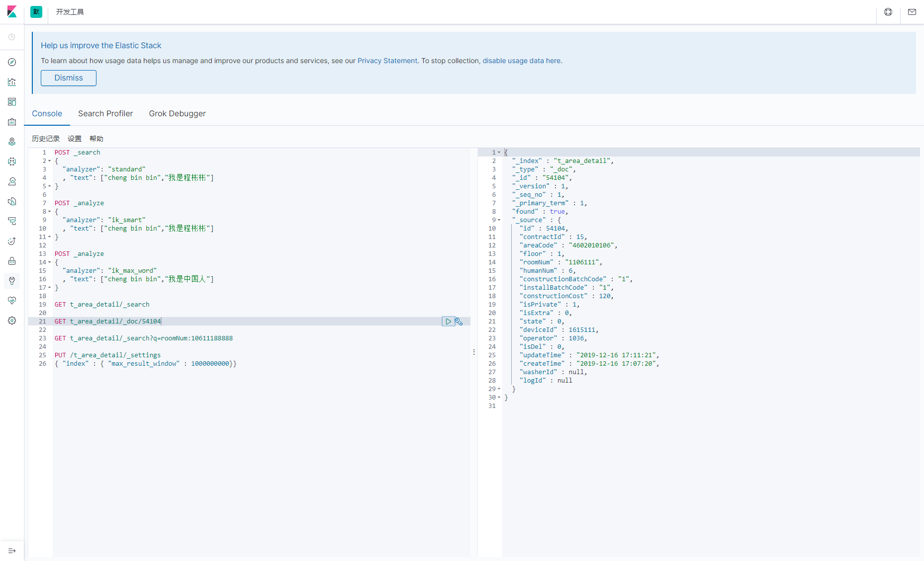Open Machine Learning icon in sidebar
The width and height of the screenshot is (924, 561).
pyautogui.click(x=12, y=161)
